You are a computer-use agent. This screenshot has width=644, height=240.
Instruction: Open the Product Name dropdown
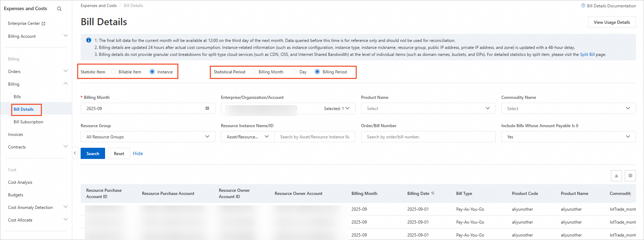(x=428, y=108)
